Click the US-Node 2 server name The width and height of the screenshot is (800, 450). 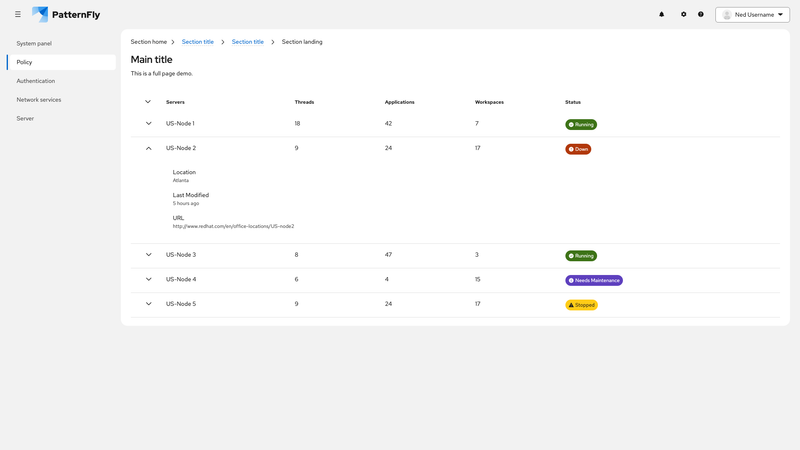(x=181, y=148)
